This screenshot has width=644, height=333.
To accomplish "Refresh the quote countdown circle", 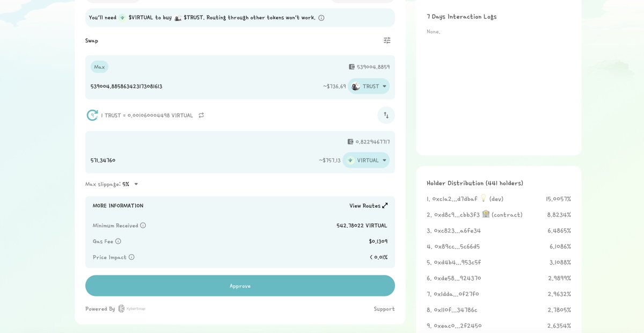I will (x=92, y=115).
